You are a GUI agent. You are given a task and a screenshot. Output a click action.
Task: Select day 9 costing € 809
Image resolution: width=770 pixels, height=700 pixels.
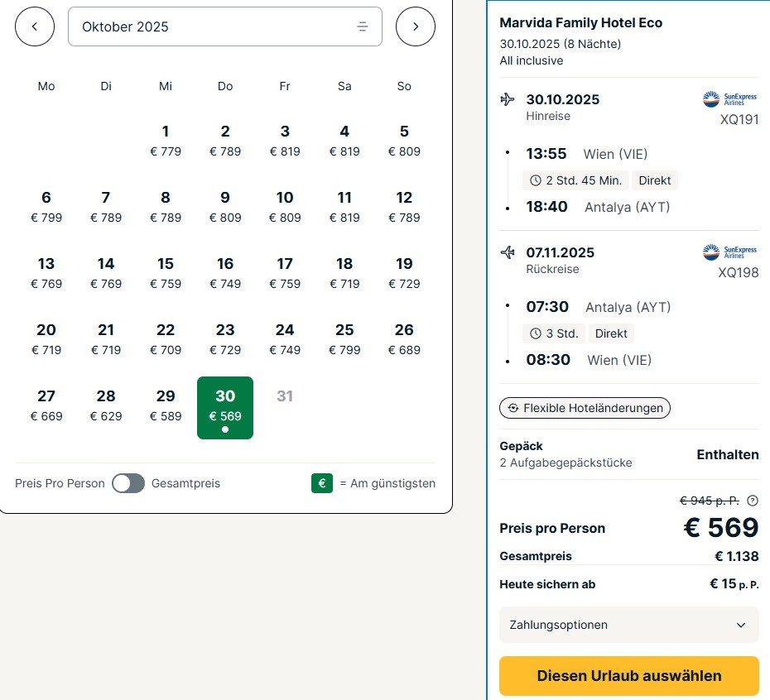tap(225, 207)
